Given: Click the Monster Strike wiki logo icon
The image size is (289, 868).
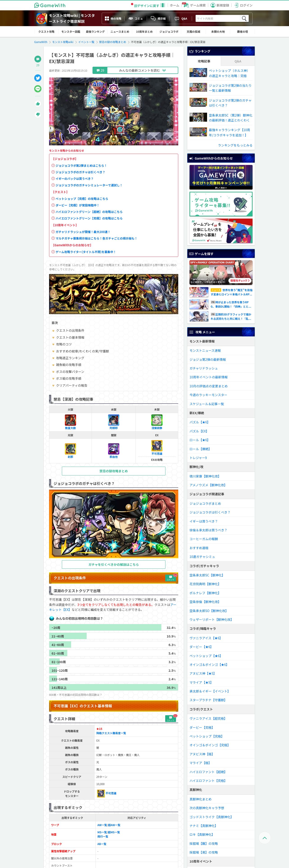Looking at the screenshot, I should 41,18.
